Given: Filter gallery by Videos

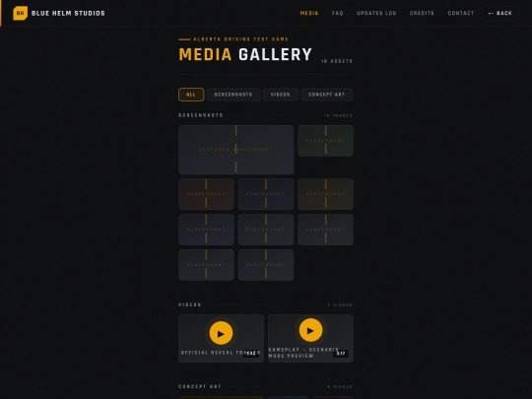Looking at the screenshot, I should coord(280,95).
